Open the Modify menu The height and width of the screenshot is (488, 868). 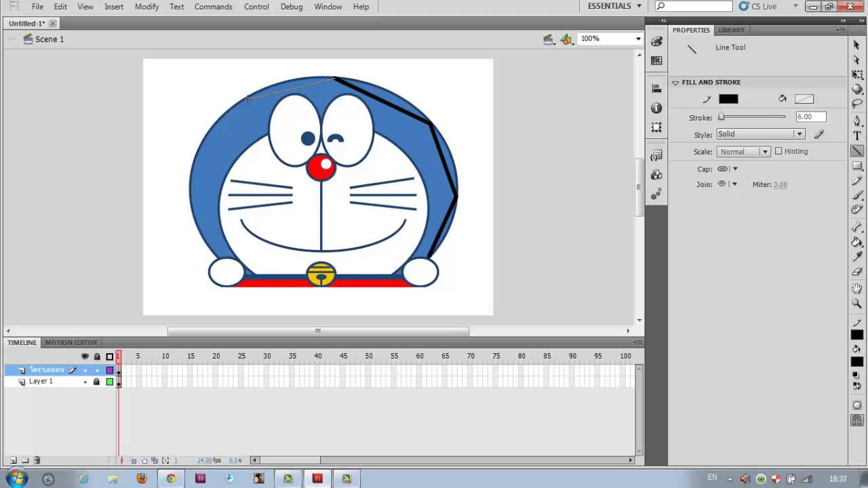click(x=146, y=7)
